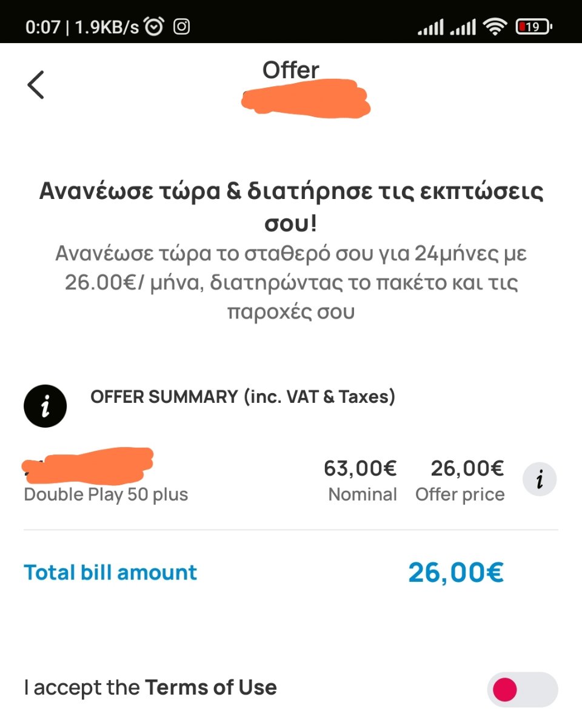Enable the Terms of Use acceptance switch

[x=522, y=689]
